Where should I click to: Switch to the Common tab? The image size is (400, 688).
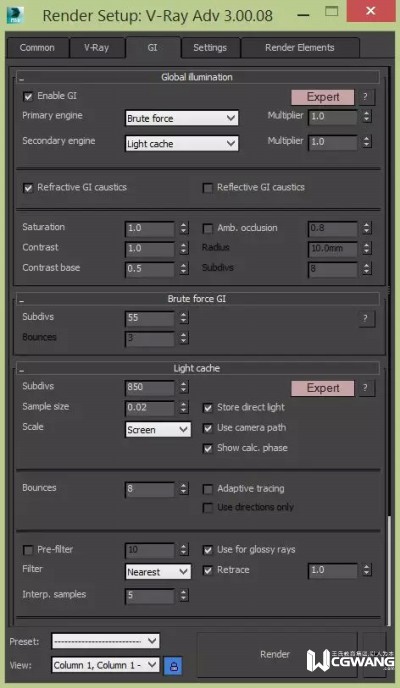tap(37, 48)
